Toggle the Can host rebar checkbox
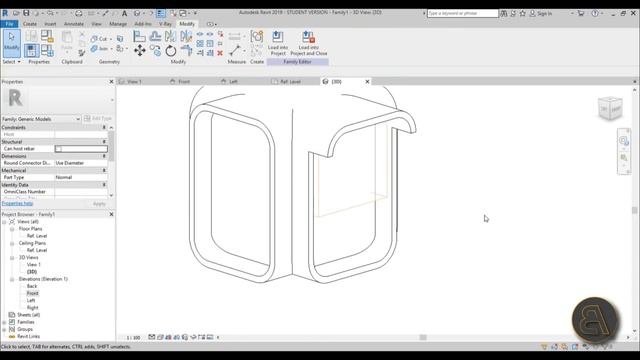Image resolution: width=640 pixels, height=360 pixels. pyautogui.click(x=58, y=149)
